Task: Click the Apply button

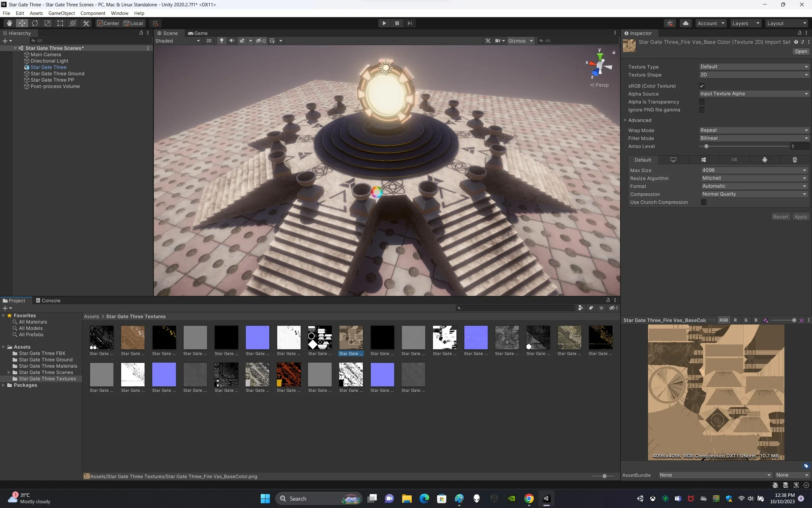Action: pyautogui.click(x=801, y=217)
